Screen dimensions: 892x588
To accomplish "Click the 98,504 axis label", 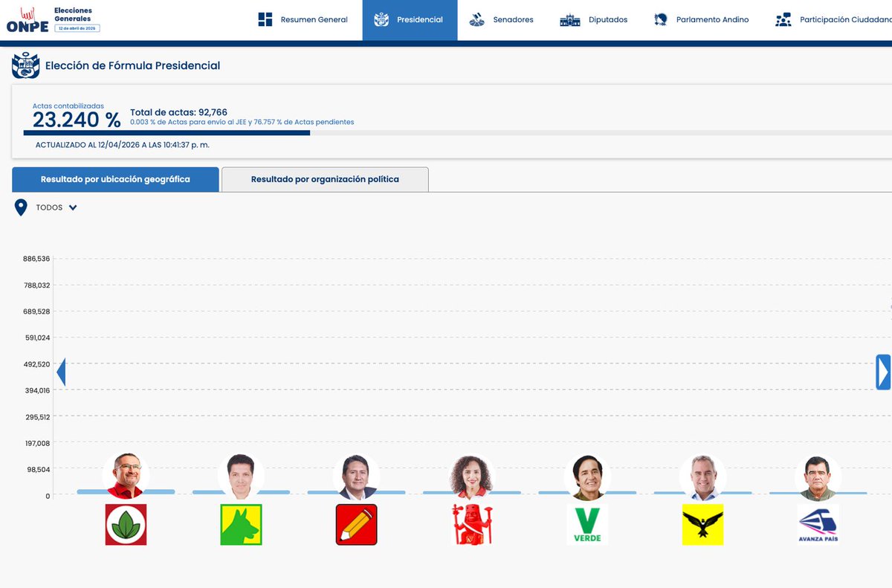I will [x=37, y=469].
